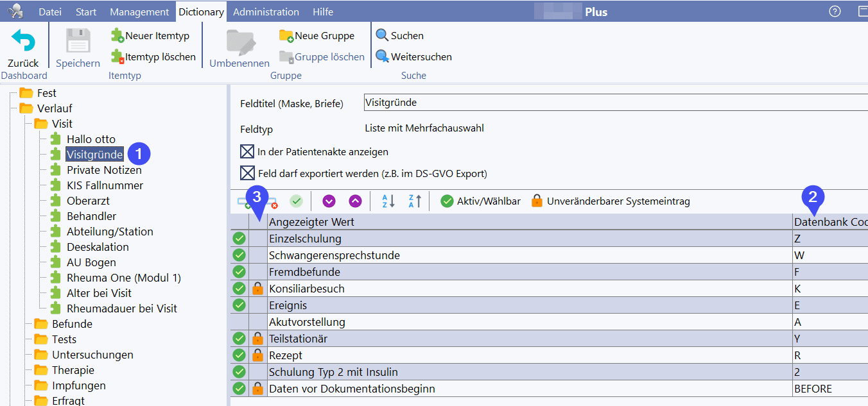Sort list values descending Z to A
The height and width of the screenshot is (406, 868).
(414, 201)
